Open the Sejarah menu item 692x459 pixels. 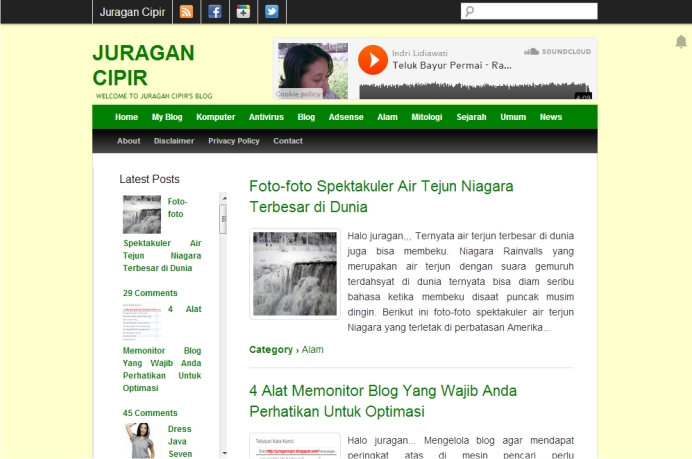[x=471, y=117]
